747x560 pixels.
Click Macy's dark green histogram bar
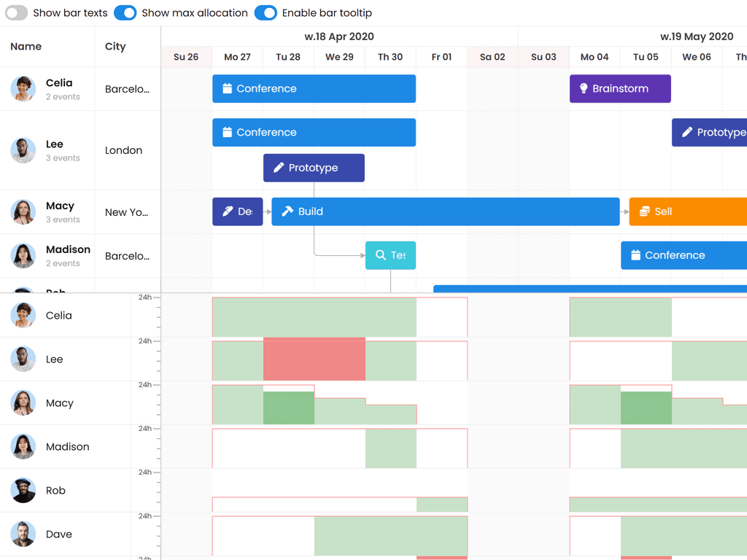click(288, 408)
